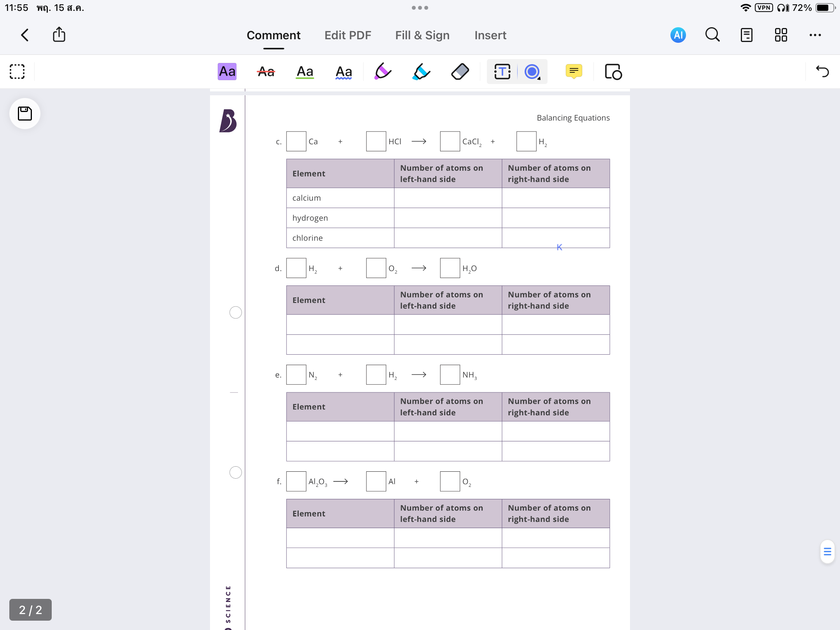Fill coefficient box before H2 in equation c

pyautogui.click(x=527, y=142)
